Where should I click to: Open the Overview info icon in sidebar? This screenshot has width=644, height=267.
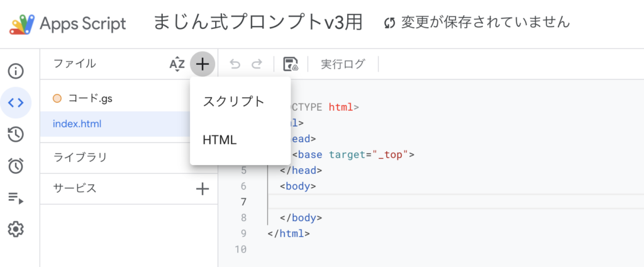coord(16,71)
